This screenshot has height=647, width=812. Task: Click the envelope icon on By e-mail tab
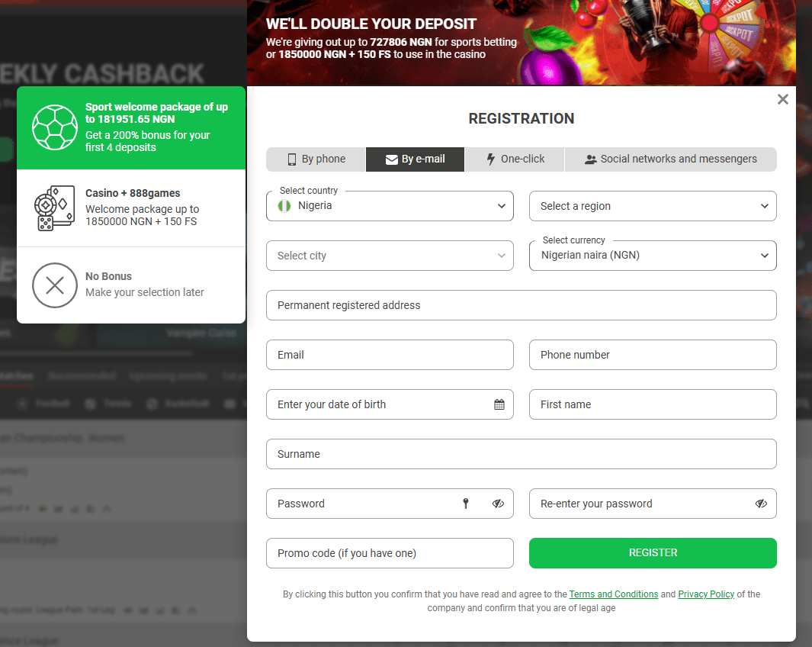390,159
